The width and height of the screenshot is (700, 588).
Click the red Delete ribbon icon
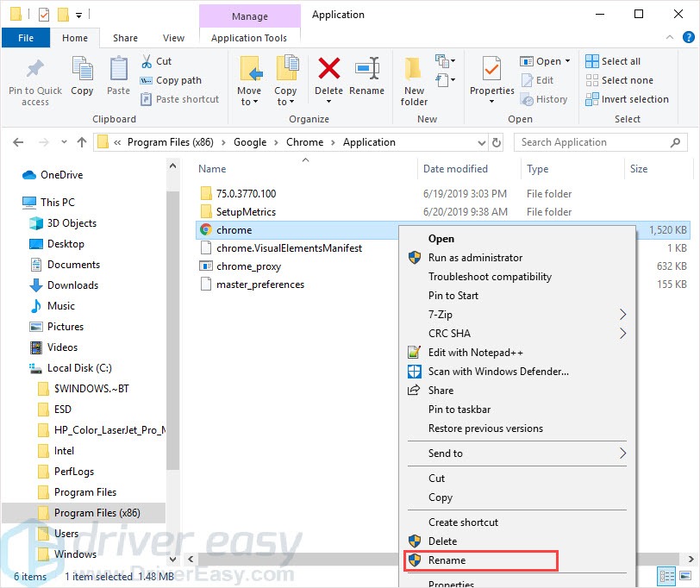[x=328, y=68]
